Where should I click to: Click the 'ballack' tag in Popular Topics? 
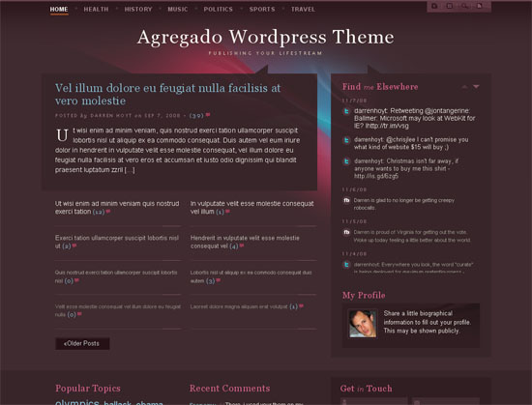point(117,403)
